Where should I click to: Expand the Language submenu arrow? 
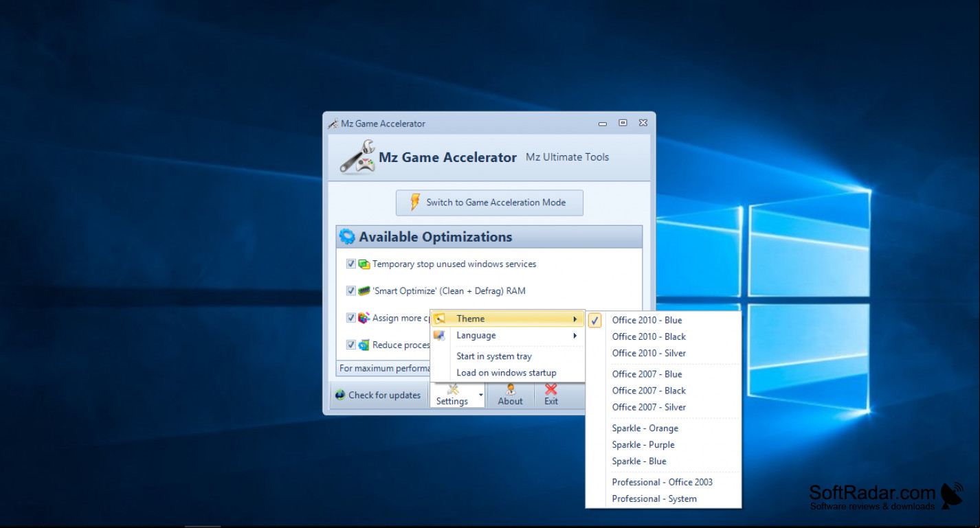(x=575, y=336)
